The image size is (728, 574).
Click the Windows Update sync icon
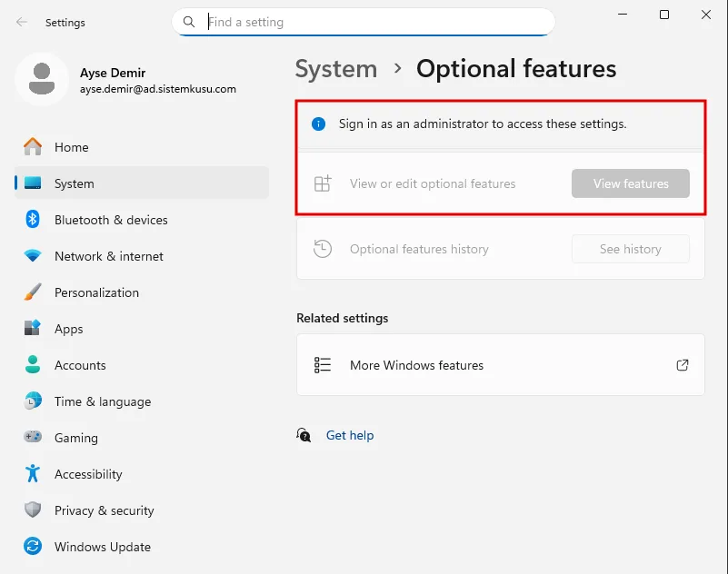pyautogui.click(x=33, y=546)
